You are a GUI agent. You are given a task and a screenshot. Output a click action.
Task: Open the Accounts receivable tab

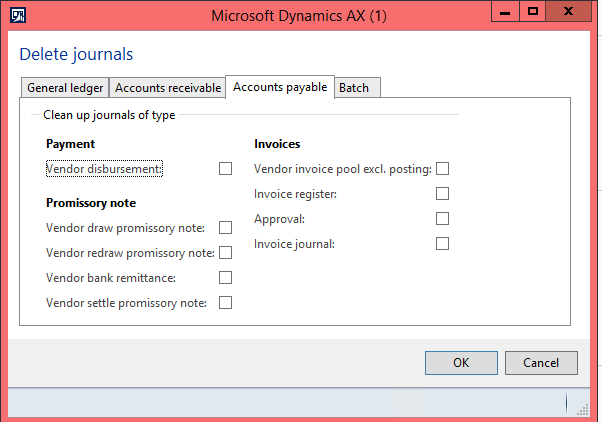click(x=168, y=88)
